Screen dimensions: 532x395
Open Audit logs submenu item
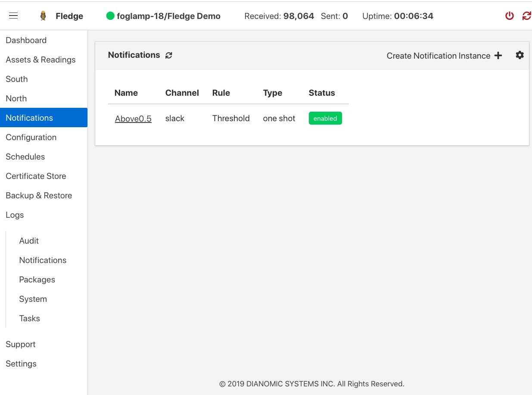[29, 241]
